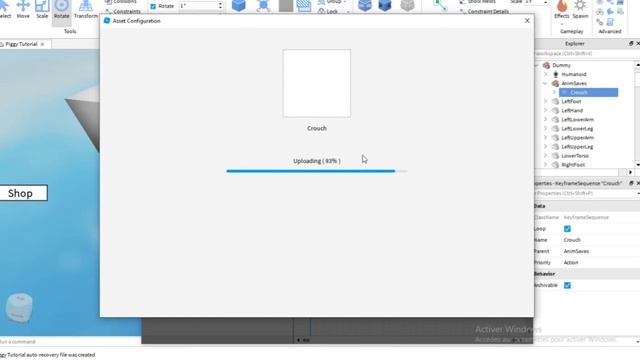This screenshot has width=640, height=360.
Task: Click the 'Crouch' label under thumbnail
Action: pyautogui.click(x=317, y=128)
